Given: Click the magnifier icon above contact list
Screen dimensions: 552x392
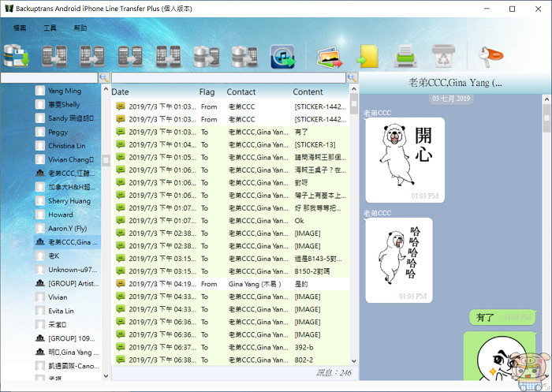Looking at the screenshot, I should click(104, 78).
